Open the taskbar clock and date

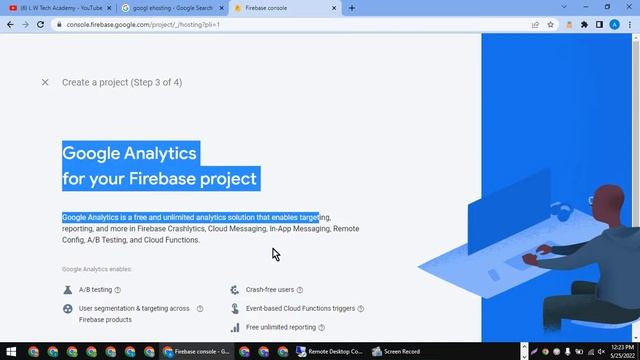point(622,351)
